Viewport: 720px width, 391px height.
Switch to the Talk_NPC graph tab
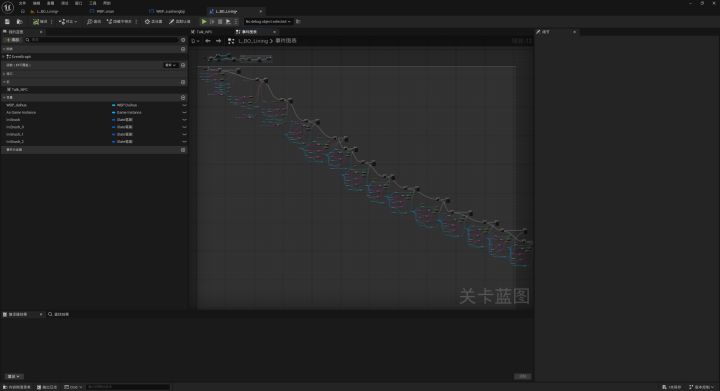[x=204, y=32]
